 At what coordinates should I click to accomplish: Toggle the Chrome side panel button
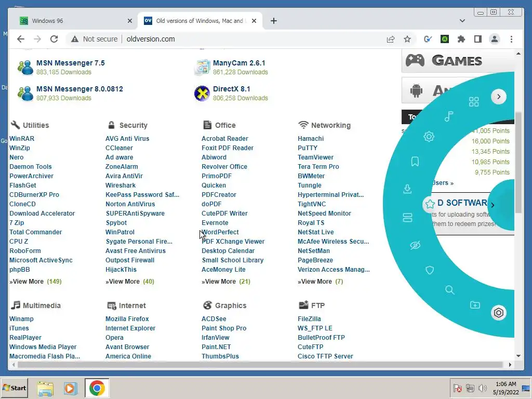coord(478,39)
